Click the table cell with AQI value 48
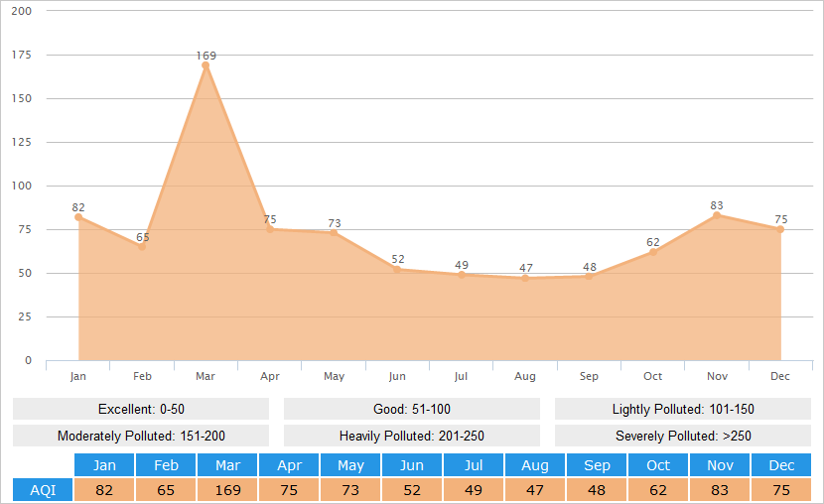824x504 pixels. click(597, 490)
